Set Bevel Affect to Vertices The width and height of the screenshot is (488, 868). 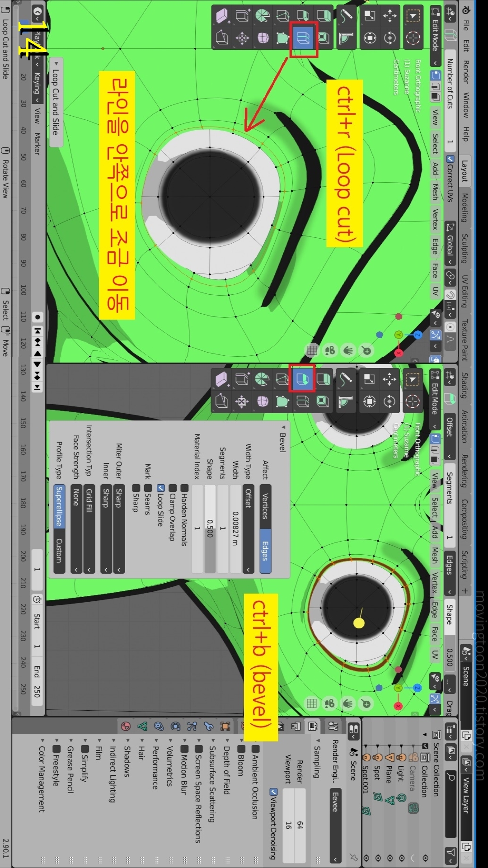[265, 506]
